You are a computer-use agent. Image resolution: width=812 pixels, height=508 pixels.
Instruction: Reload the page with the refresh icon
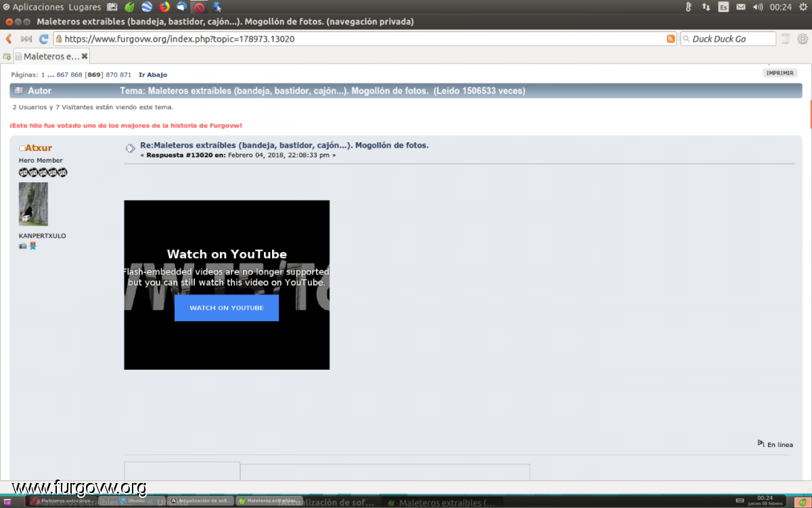click(44, 39)
